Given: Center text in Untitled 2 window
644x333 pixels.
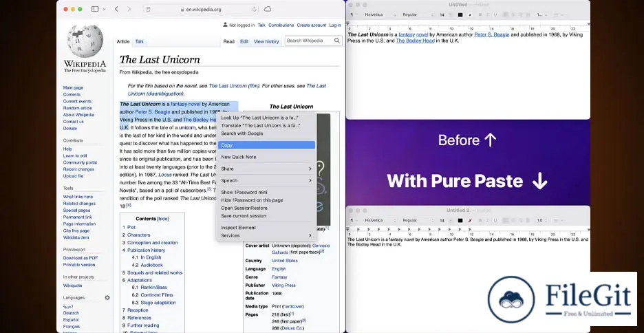Looking at the screenshot, I should pyautogui.click(x=513, y=220).
